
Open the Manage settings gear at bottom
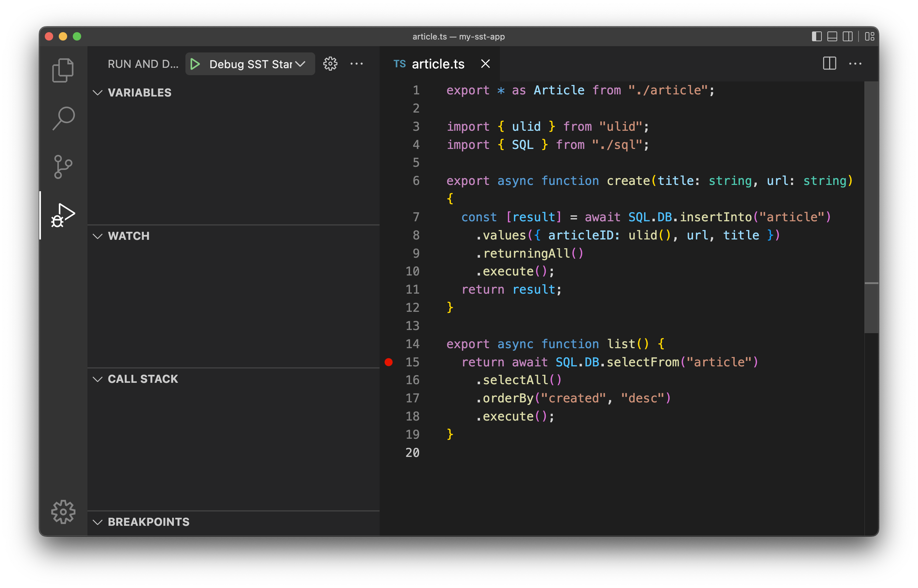63,512
